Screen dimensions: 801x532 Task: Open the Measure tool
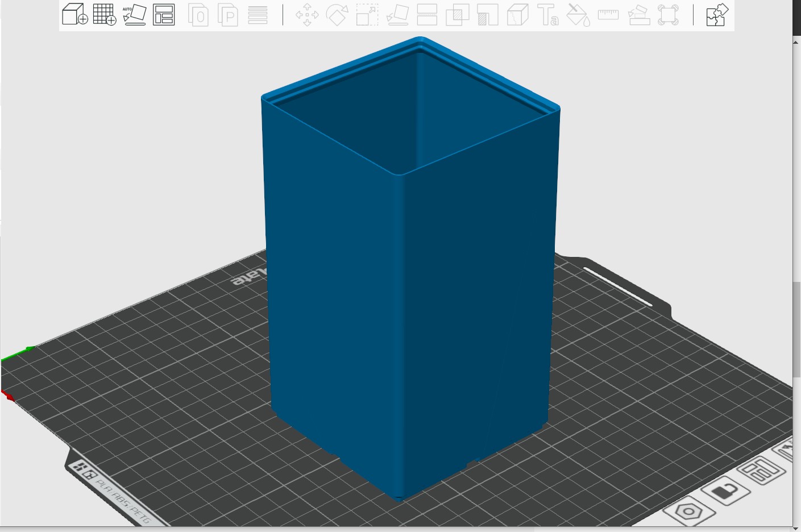pyautogui.click(x=608, y=16)
